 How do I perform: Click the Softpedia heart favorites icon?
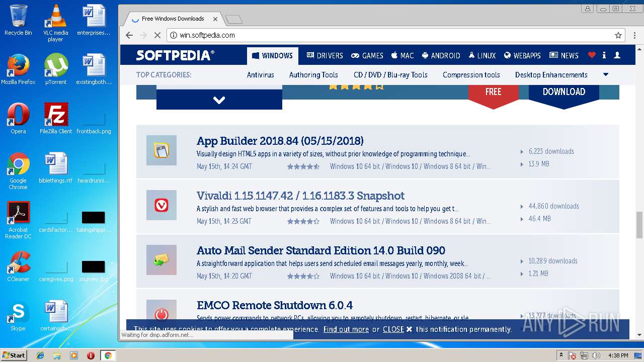[x=592, y=55]
